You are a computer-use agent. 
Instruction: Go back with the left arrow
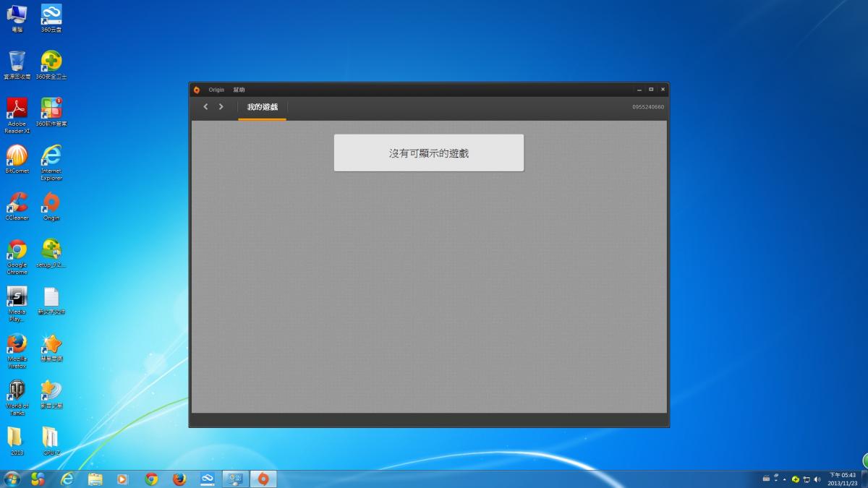(x=205, y=107)
